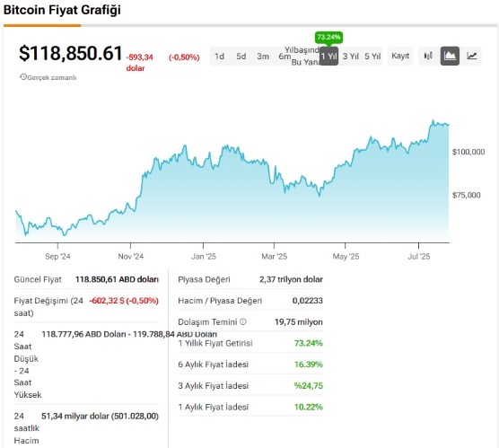Click the Gerçek zamanlı label
The width and height of the screenshot is (499, 448).
tap(52, 77)
